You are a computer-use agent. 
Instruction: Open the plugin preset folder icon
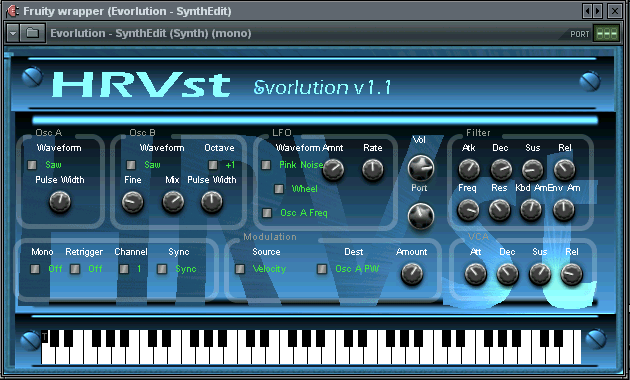point(32,33)
